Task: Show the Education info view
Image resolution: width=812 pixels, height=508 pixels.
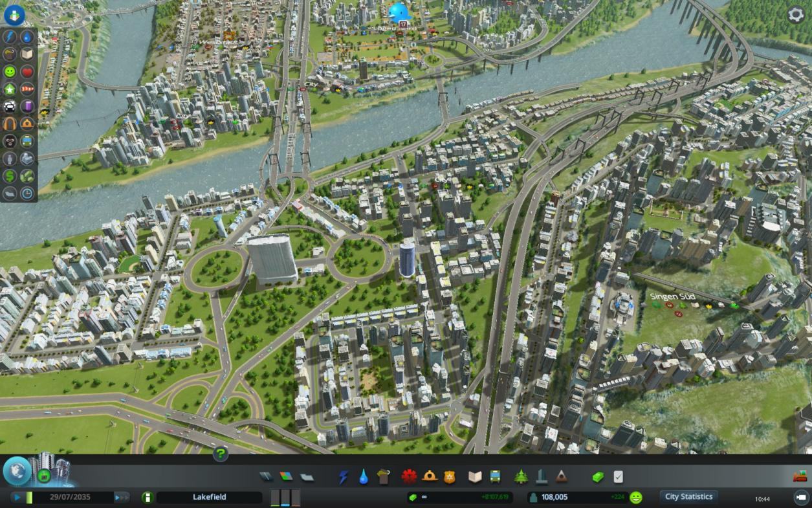Action: [27, 54]
